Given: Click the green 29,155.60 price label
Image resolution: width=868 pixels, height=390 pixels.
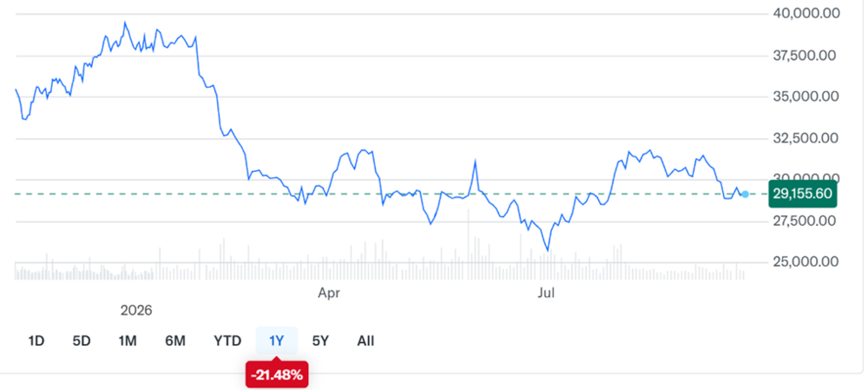Looking at the screenshot, I should (x=803, y=195).
